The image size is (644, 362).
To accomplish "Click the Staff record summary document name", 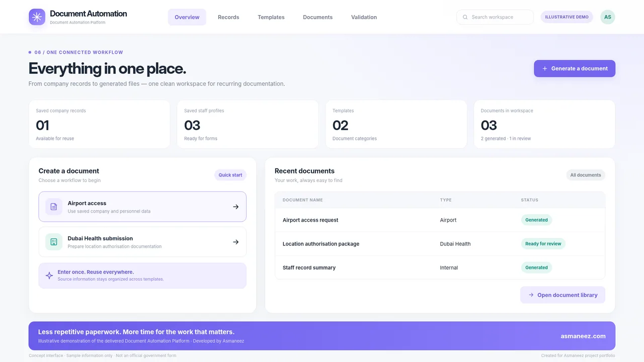I will pyautogui.click(x=309, y=268).
